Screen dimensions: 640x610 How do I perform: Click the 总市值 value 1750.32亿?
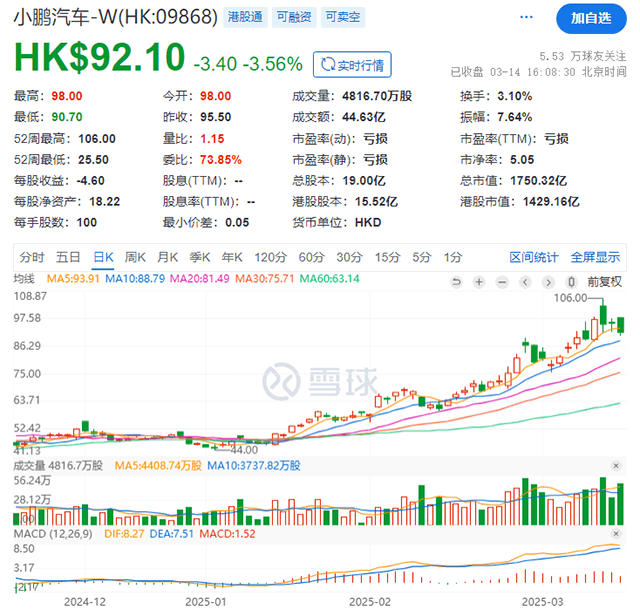[538, 181]
